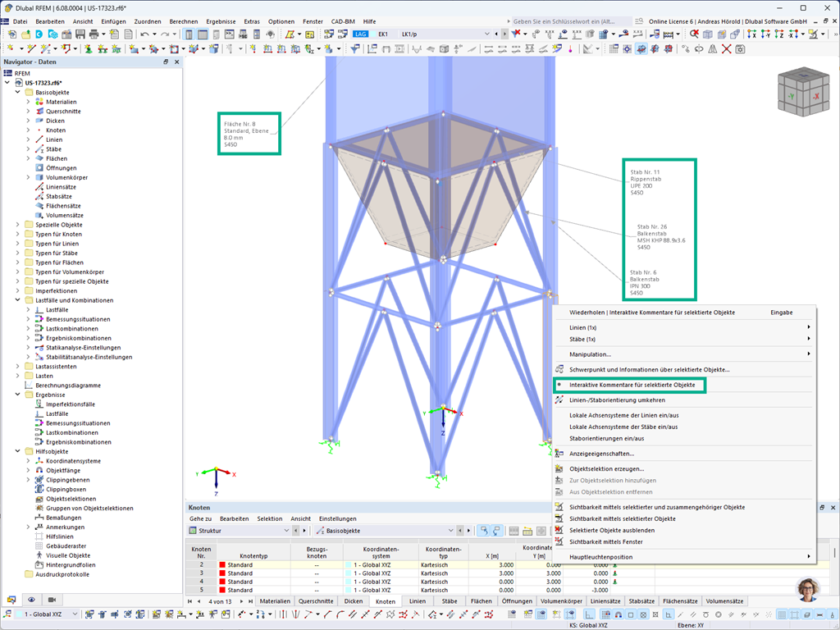Click Selektierte Objekte ausblenden entry
This screenshot has height=630, width=840.
612,530
